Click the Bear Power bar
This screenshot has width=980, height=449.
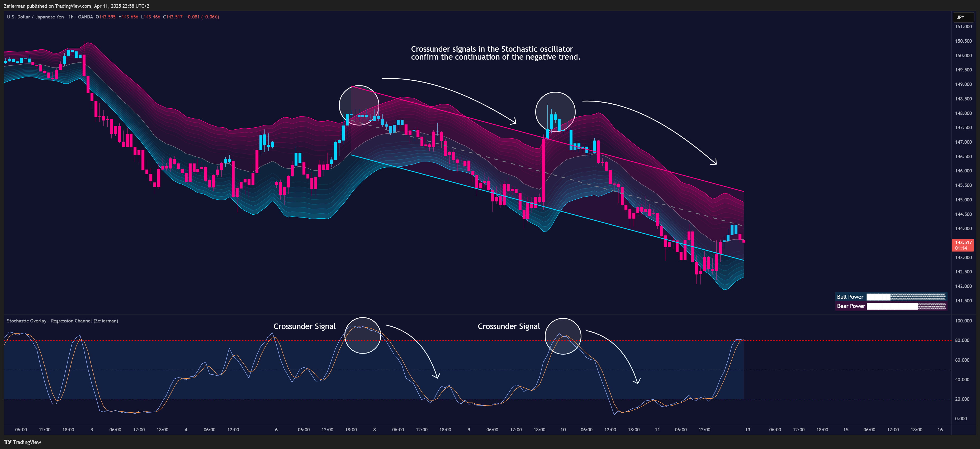(906, 306)
